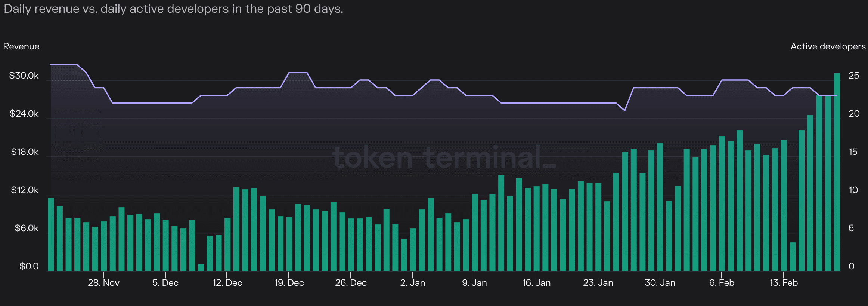
Task: Click the token terminal watermark
Action: pos(443,157)
